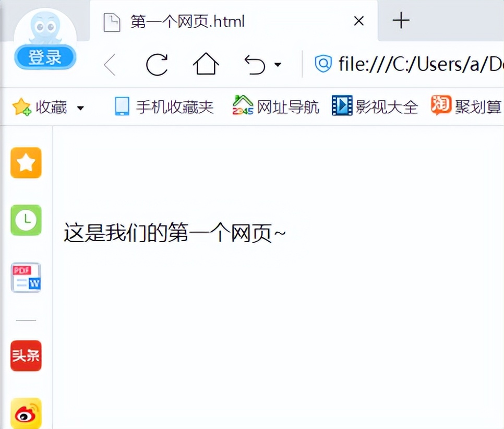Expand the 收藏 favorites dropdown arrow
504x429 pixels.
tap(81, 108)
